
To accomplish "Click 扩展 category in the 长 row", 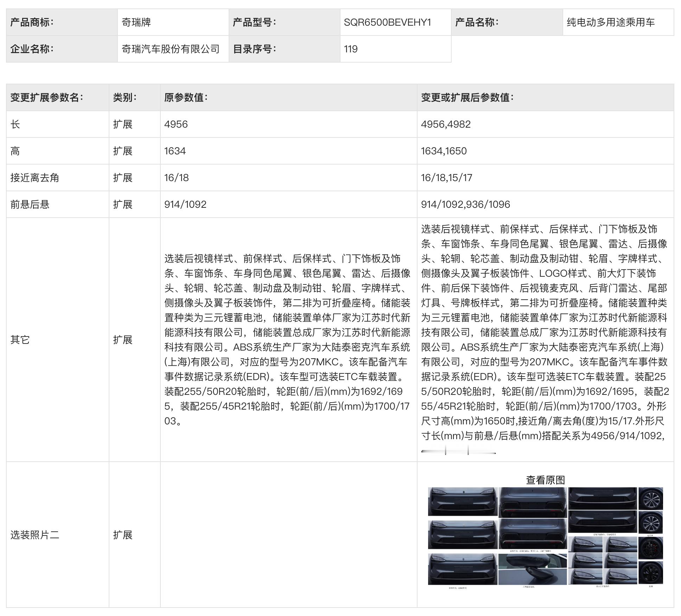I will [x=123, y=124].
